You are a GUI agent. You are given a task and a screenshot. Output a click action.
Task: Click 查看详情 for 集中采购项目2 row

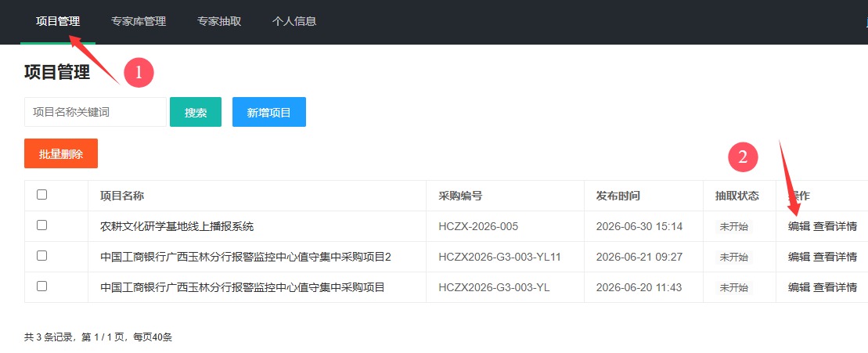[x=835, y=257]
